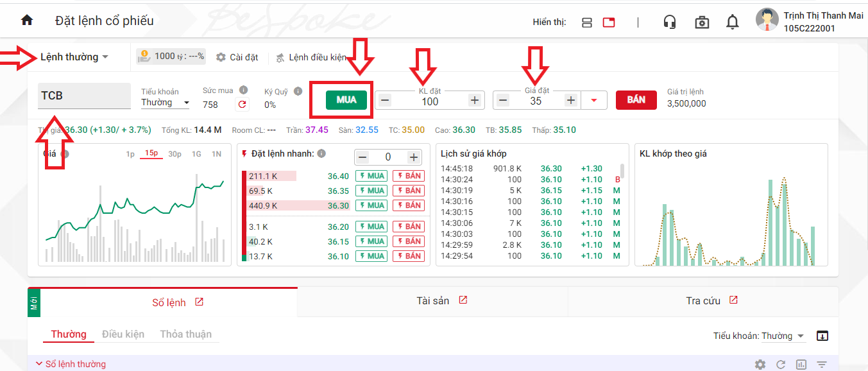
Task: Open the order book gear settings icon
Action: click(x=760, y=365)
